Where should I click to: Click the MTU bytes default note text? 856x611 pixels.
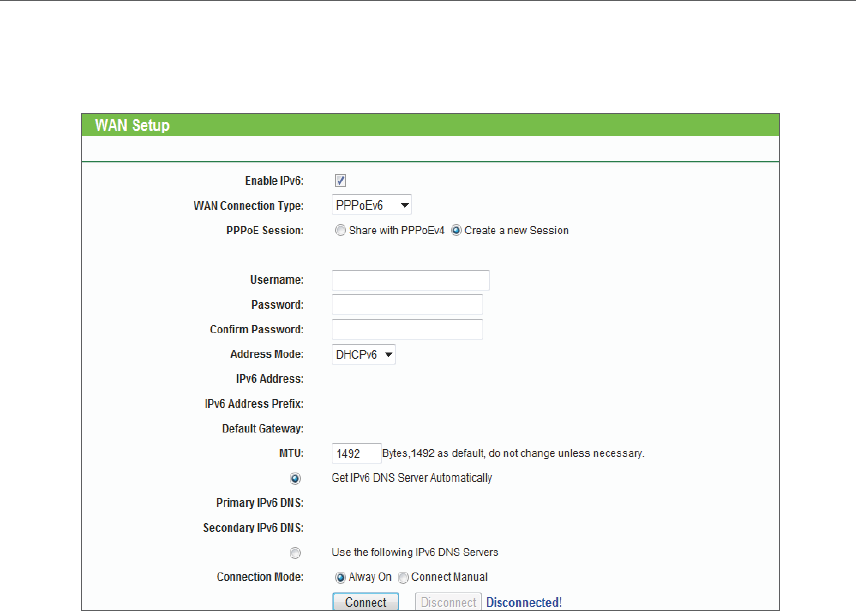513,453
